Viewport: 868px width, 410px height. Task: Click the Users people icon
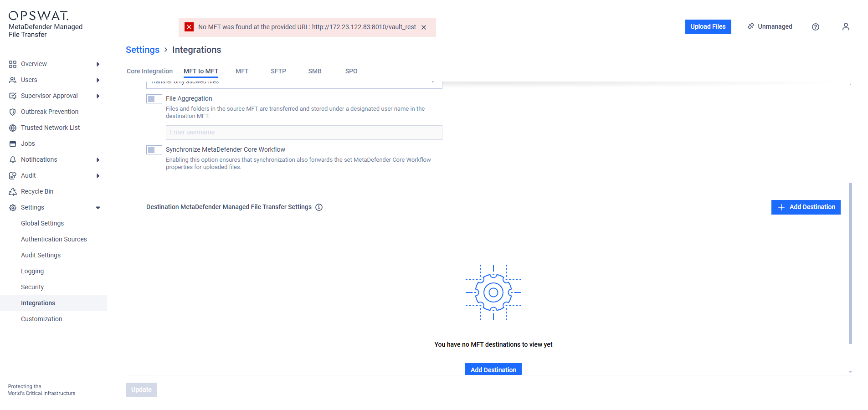(x=13, y=80)
